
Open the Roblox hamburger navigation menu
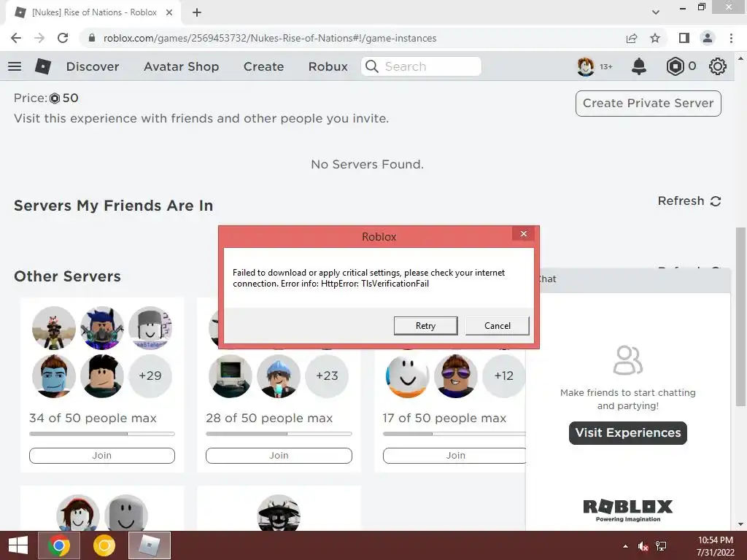click(x=15, y=66)
